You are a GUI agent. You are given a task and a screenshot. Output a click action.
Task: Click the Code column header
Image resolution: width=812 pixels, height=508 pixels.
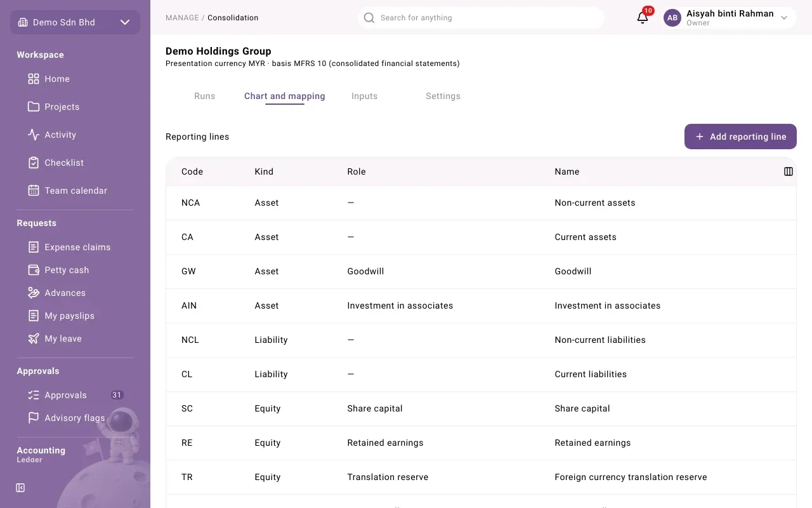pyautogui.click(x=192, y=171)
